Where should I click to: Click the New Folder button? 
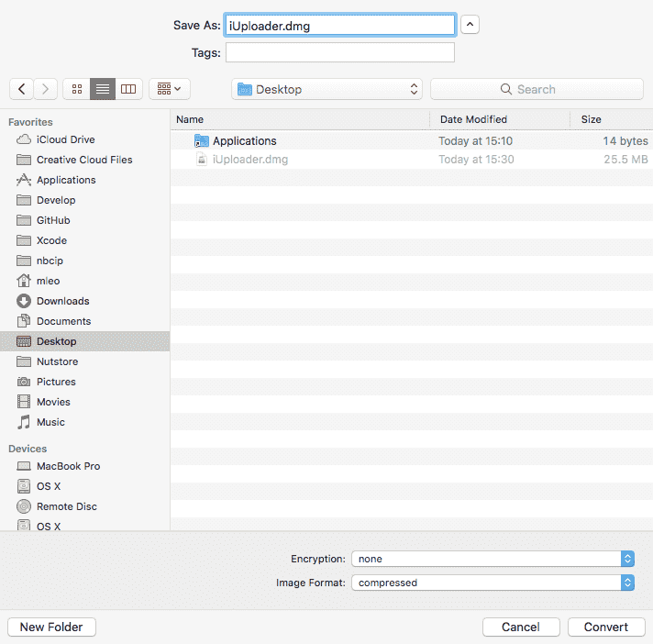[x=51, y=627]
